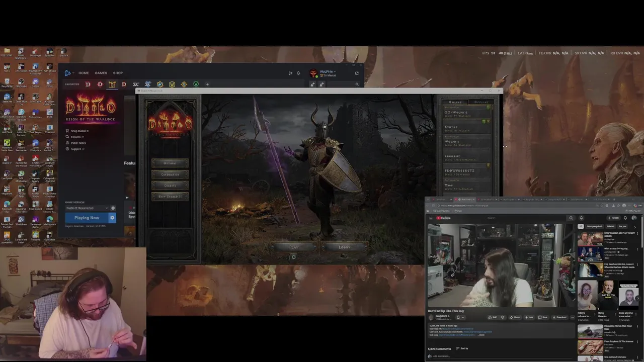Screen dimensions: 644x362
Task: Click Share button under video
Action: (x=515, y=317)
